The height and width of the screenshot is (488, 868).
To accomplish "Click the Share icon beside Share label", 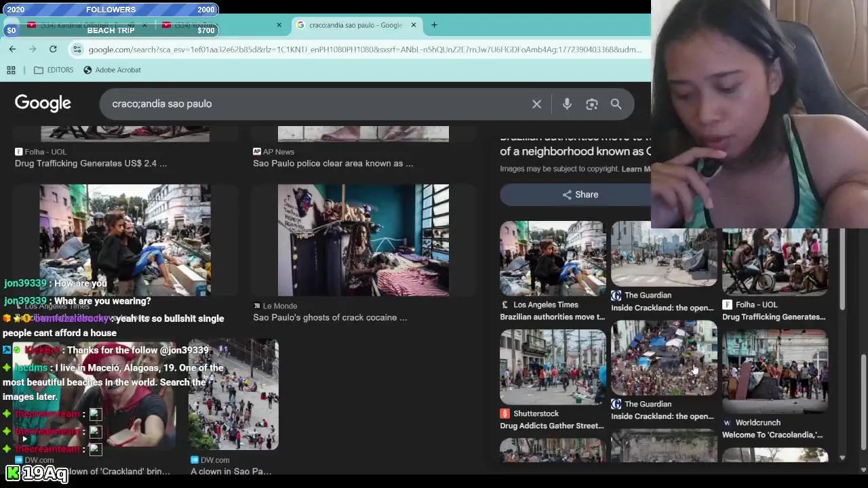I will click(567, 195).
